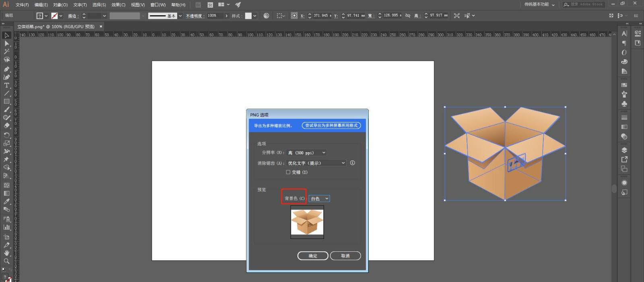Expand the opacity arrow next to 100%
The height and width of the screenshot is (282, 644).
coord(227,16)
